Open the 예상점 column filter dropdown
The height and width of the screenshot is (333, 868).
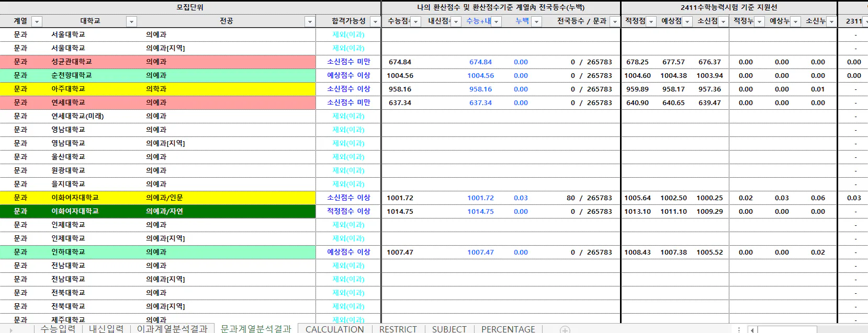687,21
